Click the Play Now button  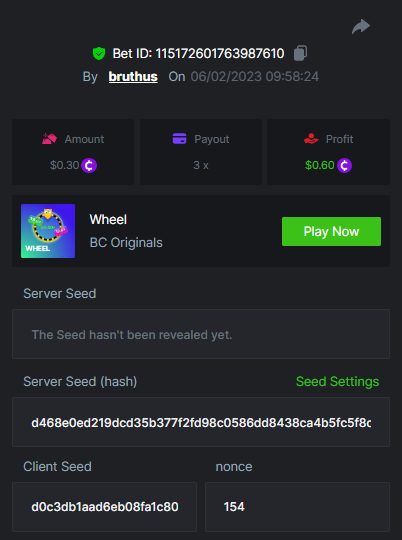(x=331, y=231)
